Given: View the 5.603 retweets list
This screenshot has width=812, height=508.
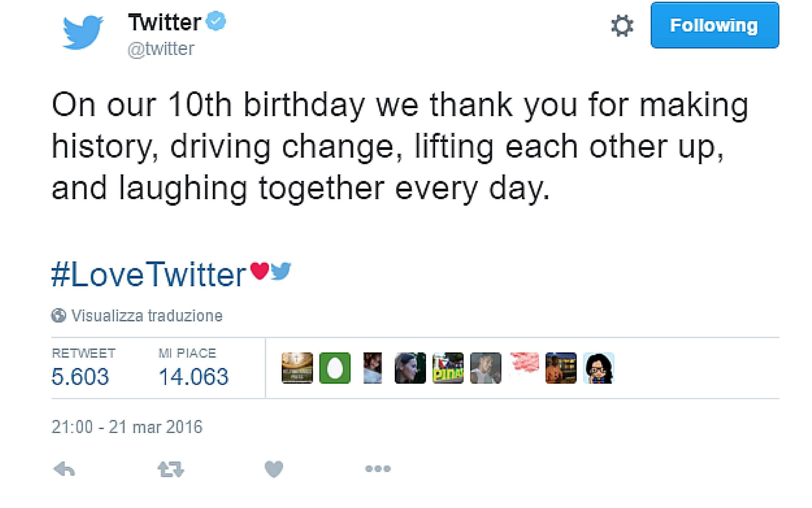Looking at the screenshot, I should 80,376.
